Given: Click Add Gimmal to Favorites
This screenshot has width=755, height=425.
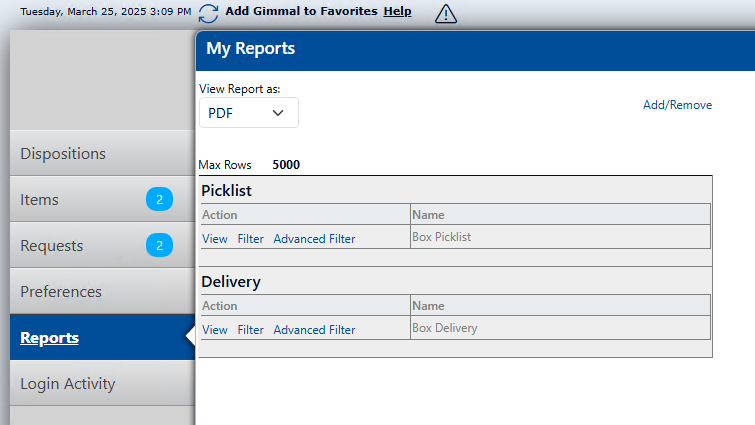Looking at the screenshot, I should (301, 11).
